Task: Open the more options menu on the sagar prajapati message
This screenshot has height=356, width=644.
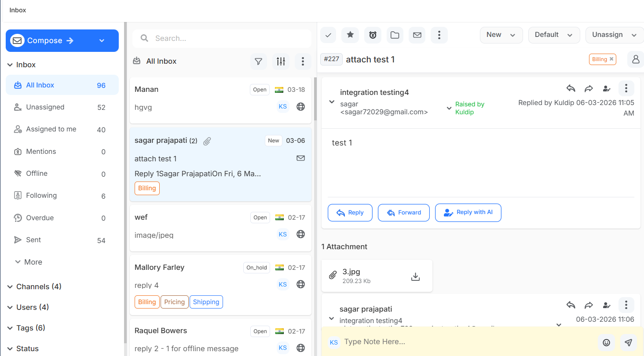Action: [x=626, y=305]
